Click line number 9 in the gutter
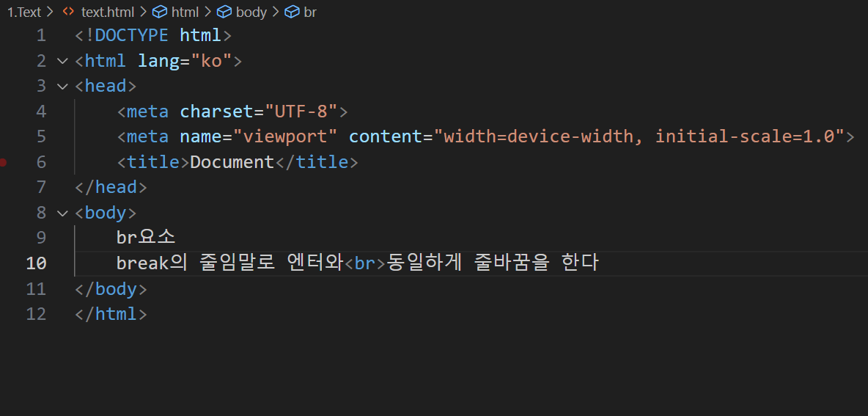The image size is (868, 416). coord(41,238)
